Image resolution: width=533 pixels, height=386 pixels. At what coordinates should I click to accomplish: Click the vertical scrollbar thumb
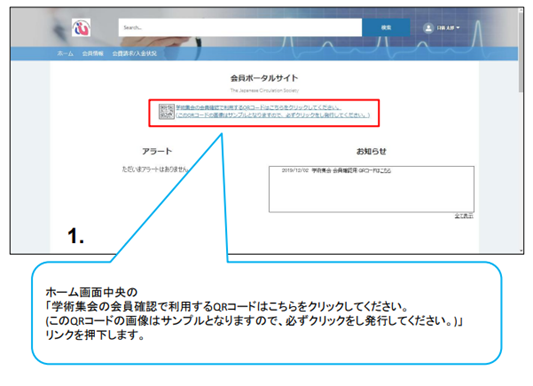tap(521, 51)
